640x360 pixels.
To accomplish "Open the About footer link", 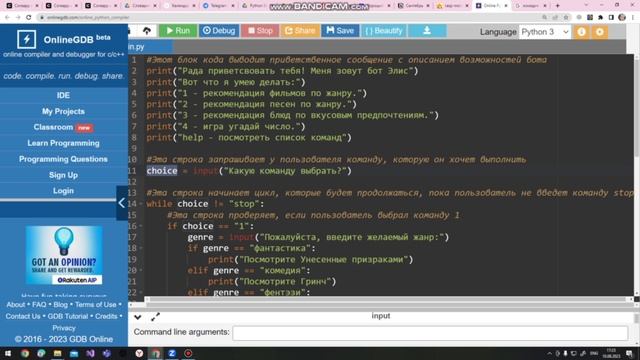I will coord(16,304).
